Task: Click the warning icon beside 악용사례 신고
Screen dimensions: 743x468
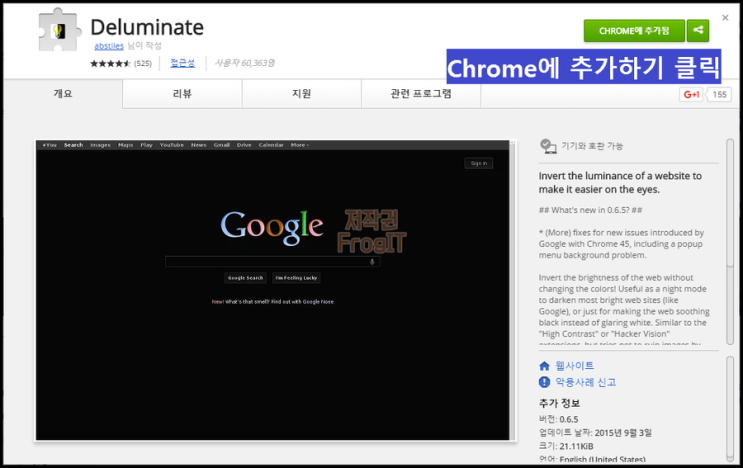Action: (x=544, y=382)
